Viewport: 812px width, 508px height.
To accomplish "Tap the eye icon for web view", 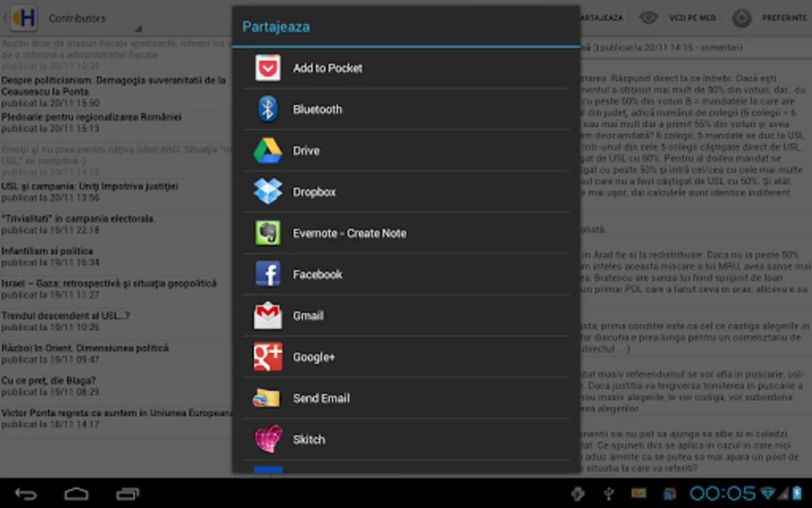I will point(648,18).
